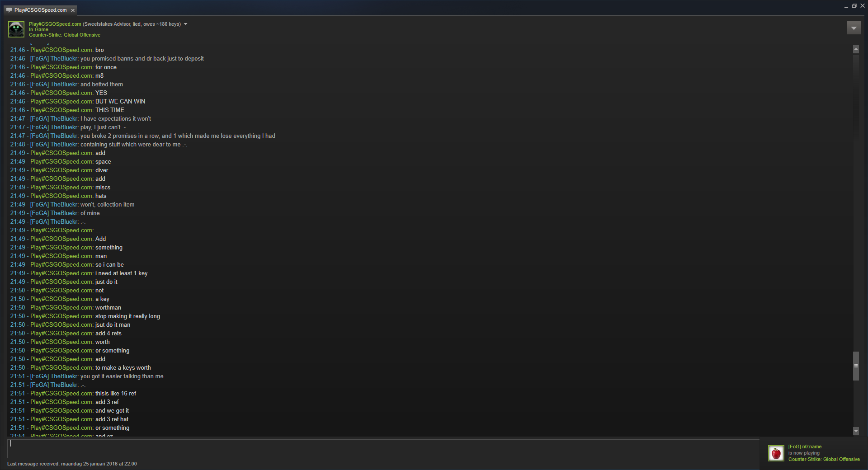Click the Play#CSGOSpeed.com friend avatar

tap(16, 29)
